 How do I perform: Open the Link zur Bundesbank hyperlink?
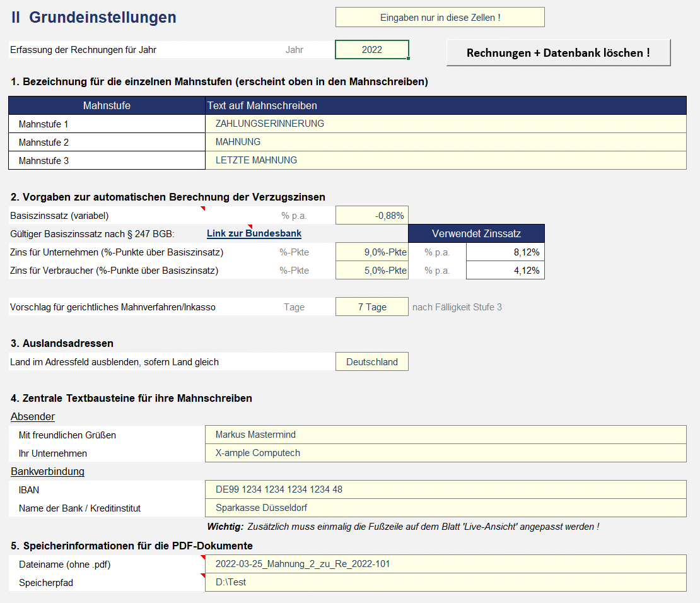(254, 233)
